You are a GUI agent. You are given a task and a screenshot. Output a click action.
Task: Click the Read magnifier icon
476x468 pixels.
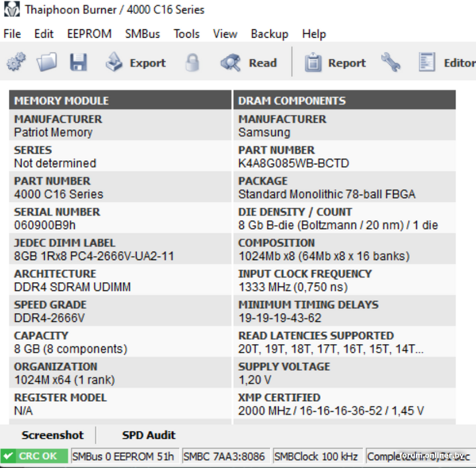click(231, 63)
